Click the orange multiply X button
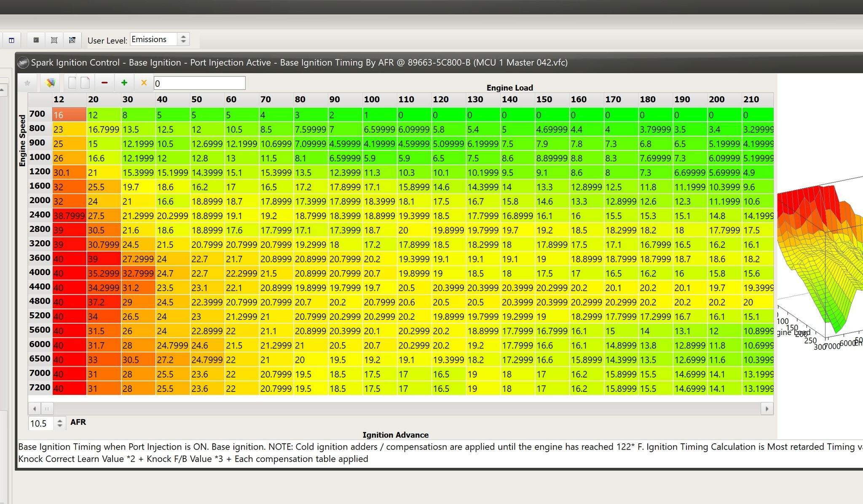The height and width of the screenshot is (504, 863). click(x=144, y=83)
